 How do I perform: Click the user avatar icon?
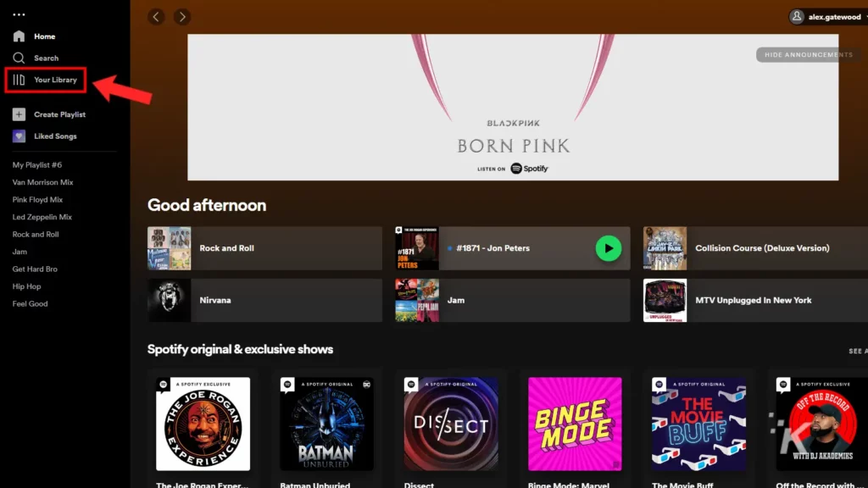[x=797, y=17]
